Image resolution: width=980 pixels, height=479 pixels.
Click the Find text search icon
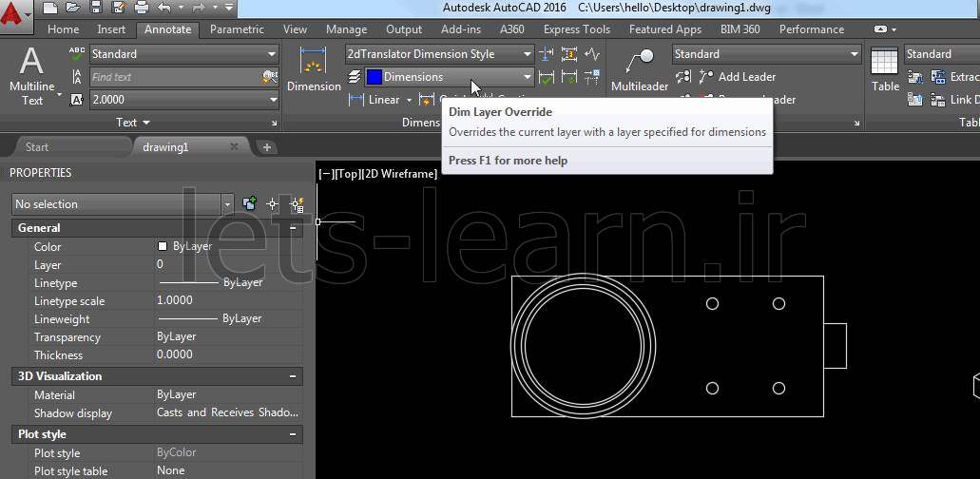click(269, 77)
